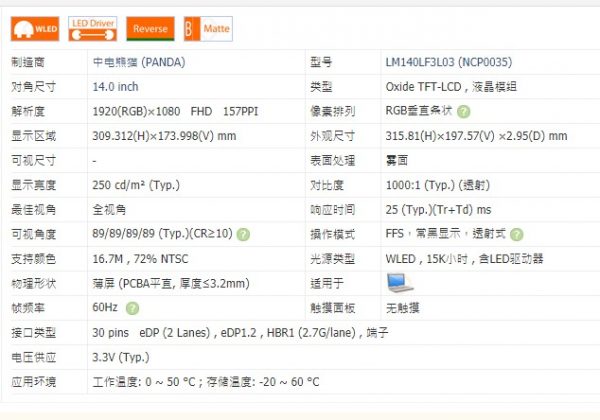Select response time 25 (Typ.)(Tr+Td) ms
Image resolution: width=600 pixels, height=420 pixels.
(x=439, y=210)
